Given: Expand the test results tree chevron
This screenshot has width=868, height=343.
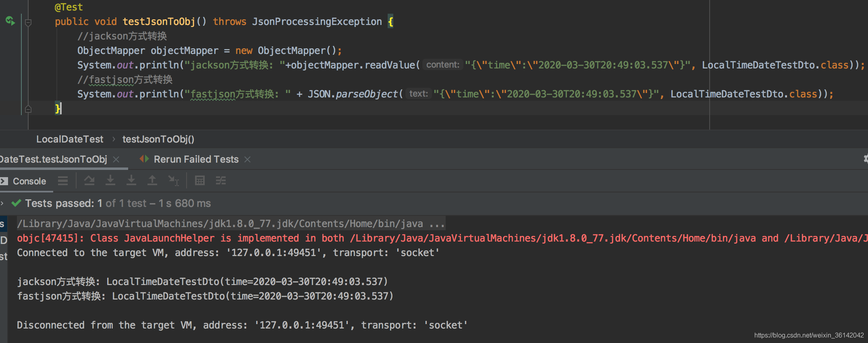Looking at the screenshot, I should tap(2, 203).
